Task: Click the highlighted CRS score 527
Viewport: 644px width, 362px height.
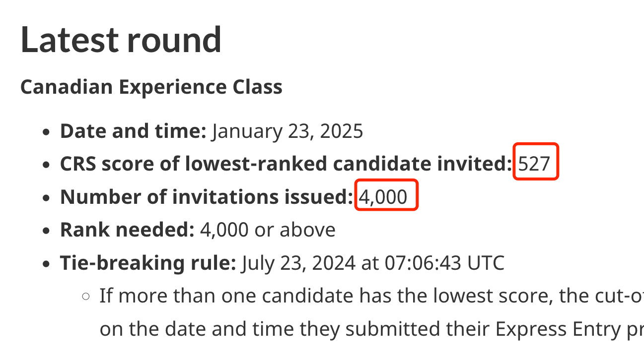Action: click(535, 164)
